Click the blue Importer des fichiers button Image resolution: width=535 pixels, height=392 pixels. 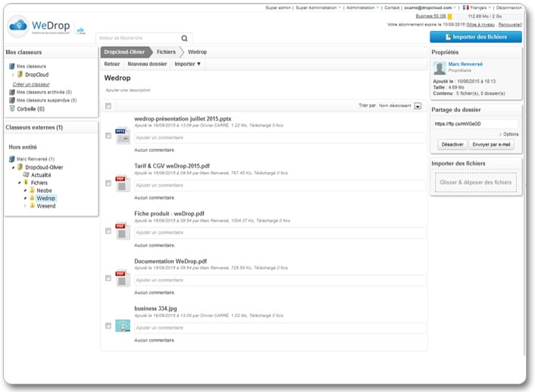(x=476, y=37)
